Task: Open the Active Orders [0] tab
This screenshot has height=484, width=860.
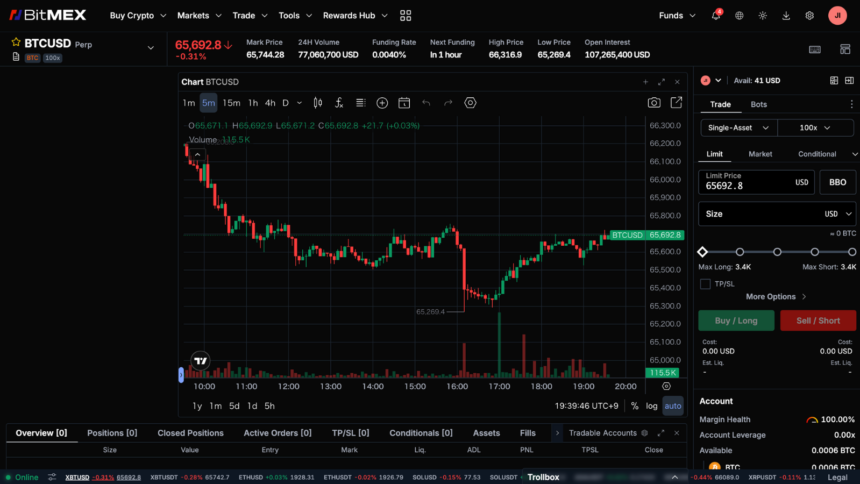Action: click(x=278, y=433)
